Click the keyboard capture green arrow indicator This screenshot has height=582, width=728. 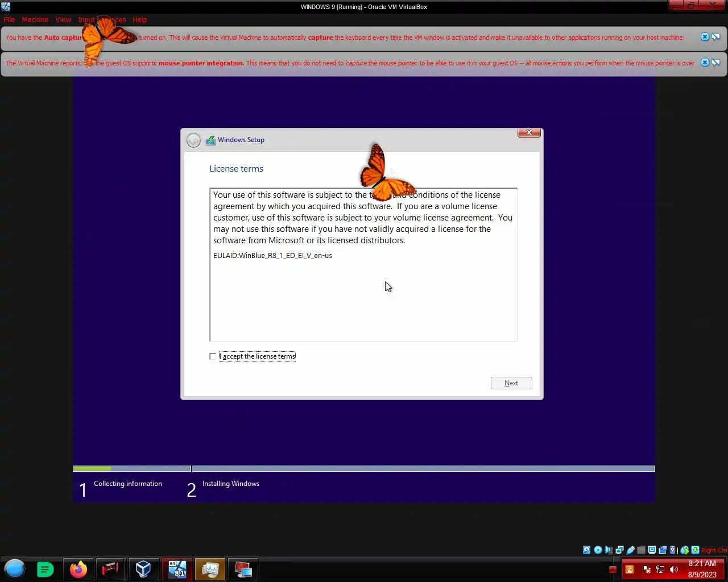(695, 550)
